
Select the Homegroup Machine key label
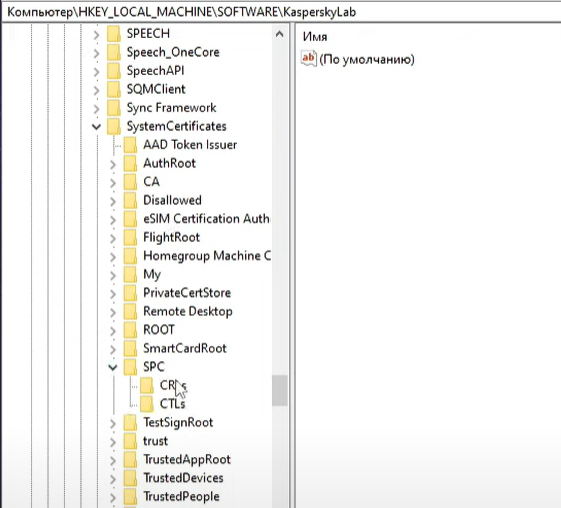point(207,256)
